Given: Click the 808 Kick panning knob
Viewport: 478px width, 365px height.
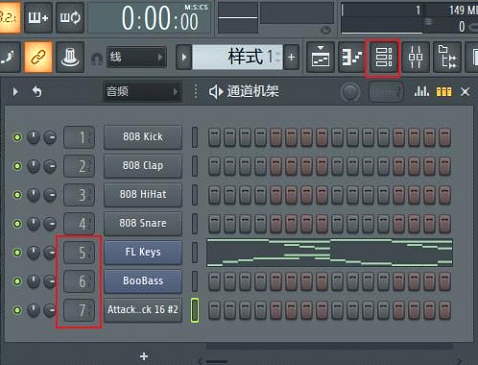Looking at the screenshot, I should coord(33,137).
